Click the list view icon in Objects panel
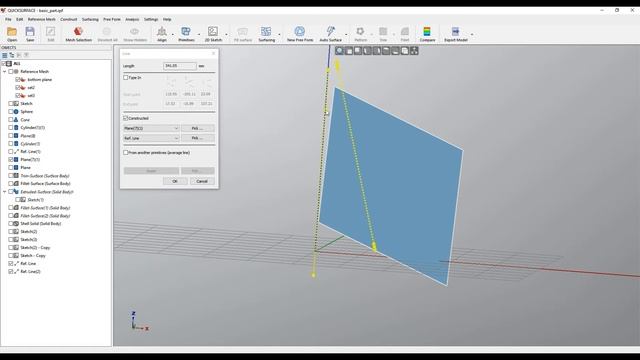This screenshot has height=360, width=640. tap(4, 55)
